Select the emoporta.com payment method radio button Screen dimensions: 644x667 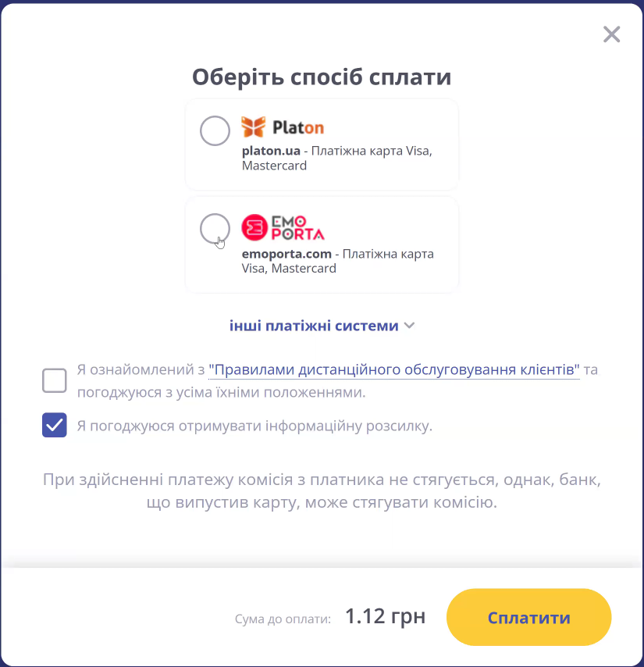(215, 229)
